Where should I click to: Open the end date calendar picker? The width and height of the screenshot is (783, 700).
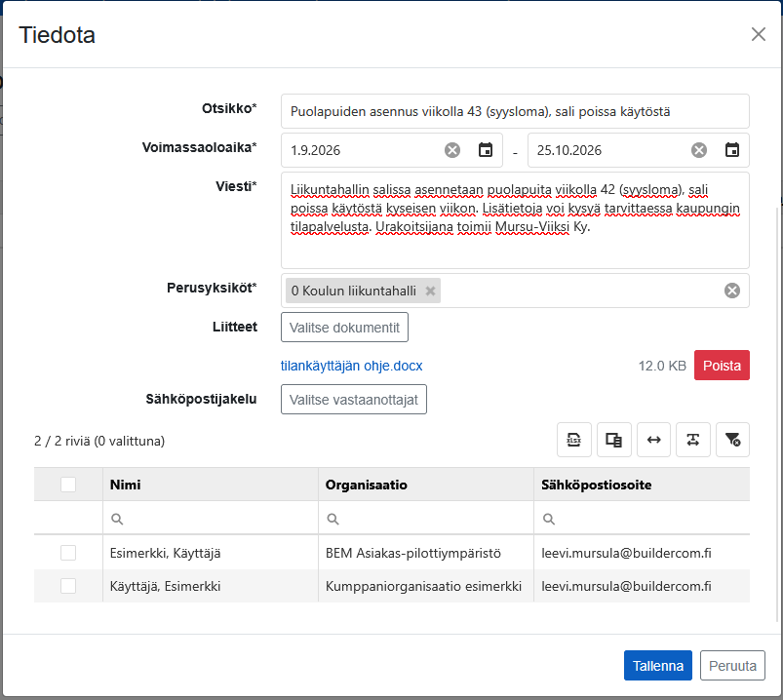pos(732,150)
